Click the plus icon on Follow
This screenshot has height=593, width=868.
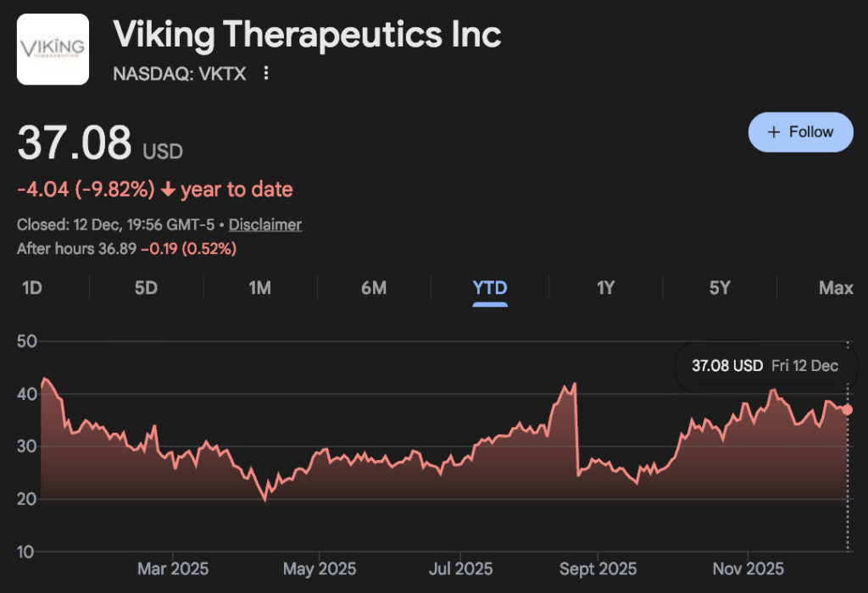(x=773, y=132)
